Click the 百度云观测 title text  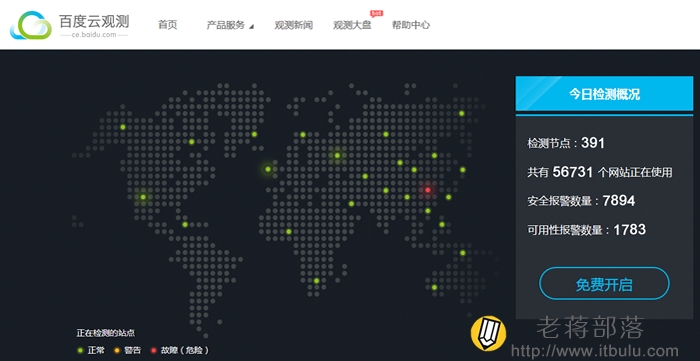coord(94,21)
